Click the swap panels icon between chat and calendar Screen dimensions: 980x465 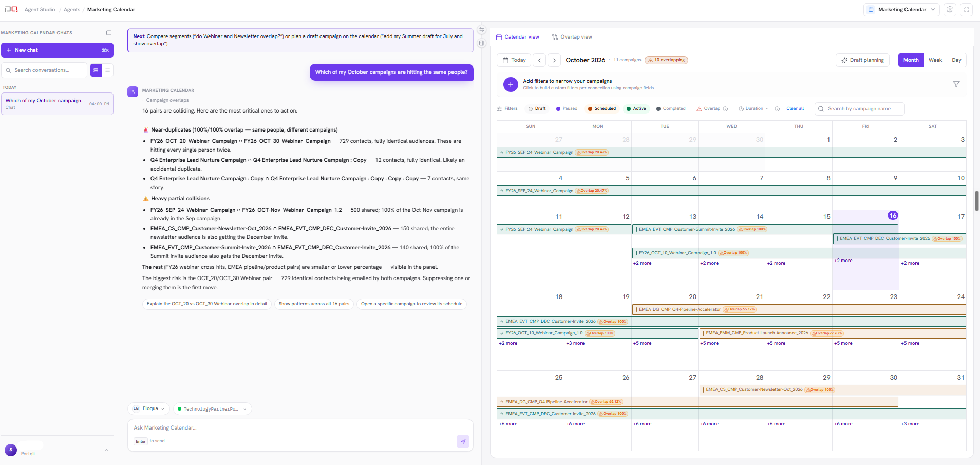[x=482, y=30]
